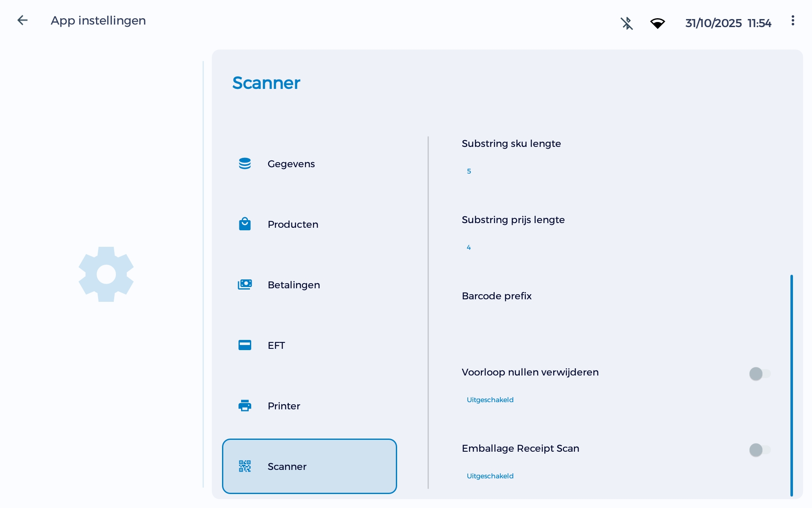Select the Printer icon in the sidebar
Screen dimensions: 812x508
pos(245,406)
